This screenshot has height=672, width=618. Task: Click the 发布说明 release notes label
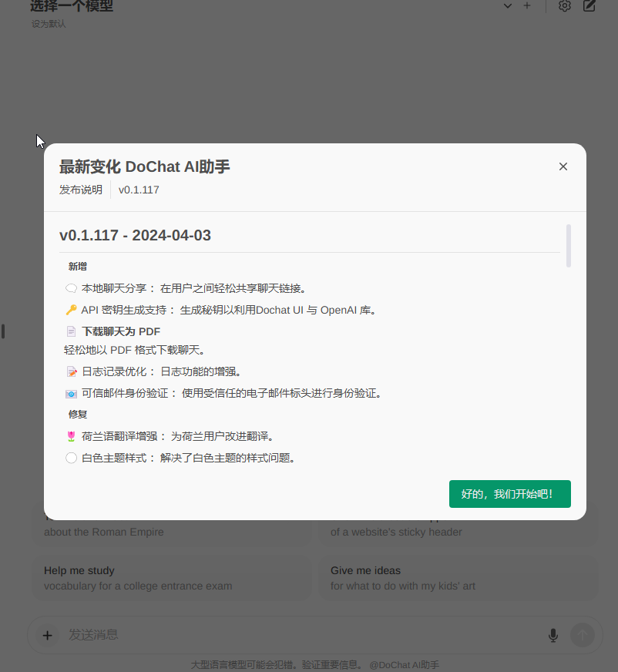(81, 190)
